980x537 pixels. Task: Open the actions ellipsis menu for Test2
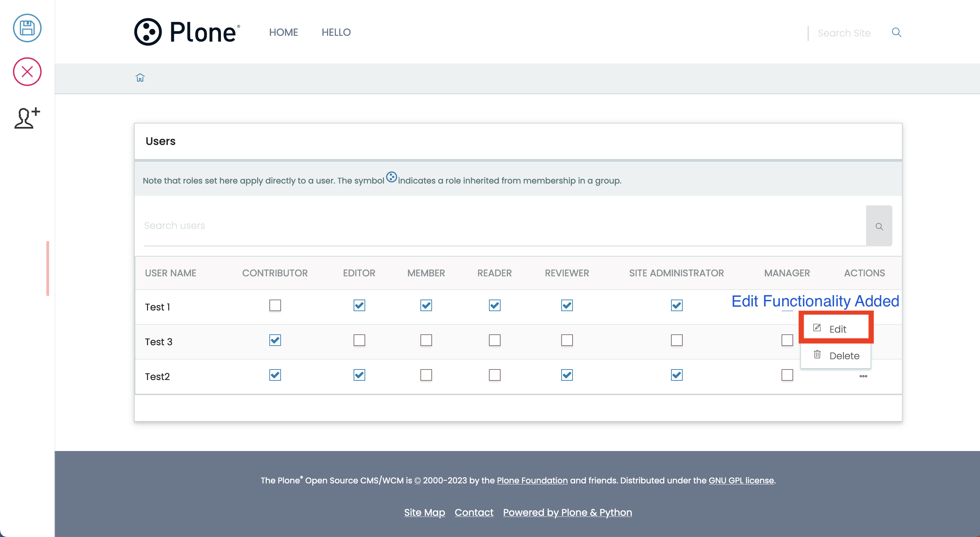coord(863,376)
